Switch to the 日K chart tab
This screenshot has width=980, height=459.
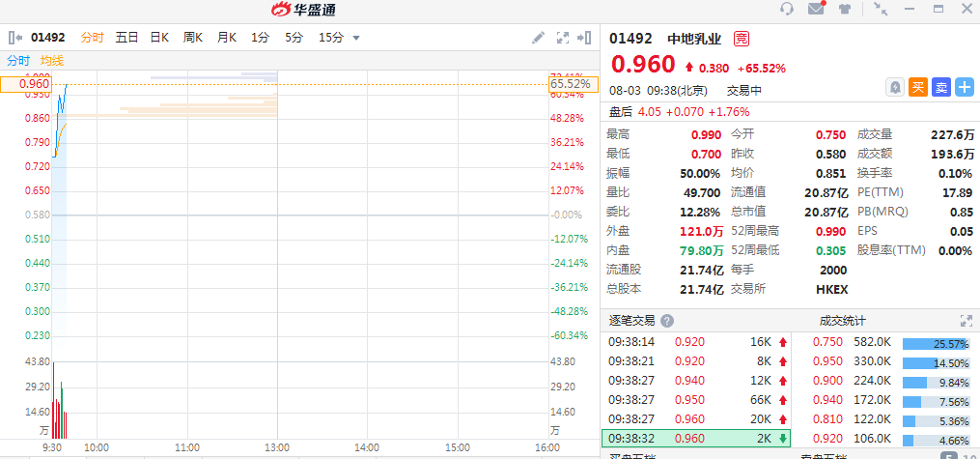pyautogui.click(x=159, y=38)
